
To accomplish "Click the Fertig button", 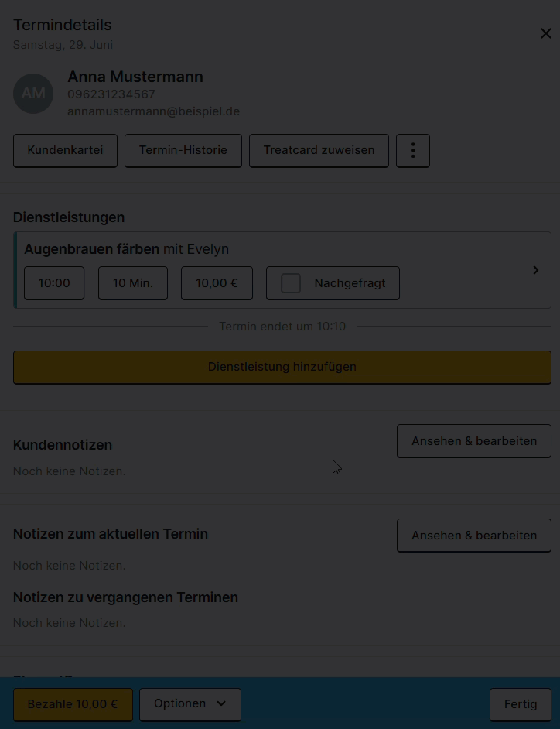I will coord(521,705).
